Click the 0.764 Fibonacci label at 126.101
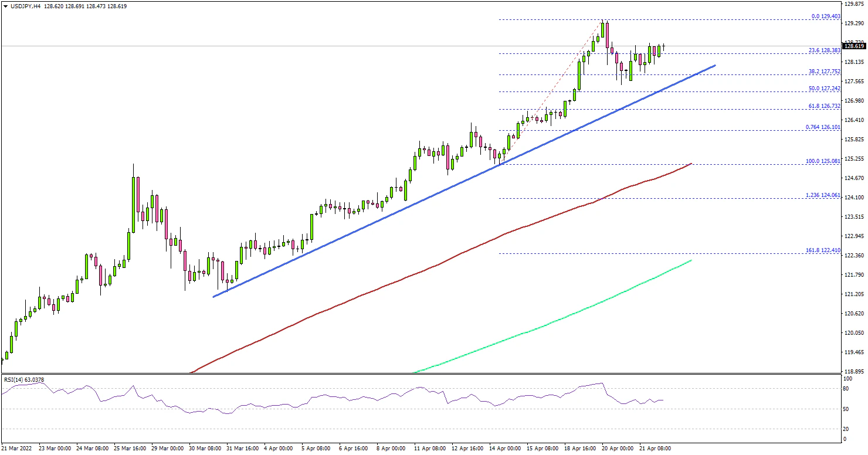The width and height of the screenshot is (868, 455). point(824,127)
